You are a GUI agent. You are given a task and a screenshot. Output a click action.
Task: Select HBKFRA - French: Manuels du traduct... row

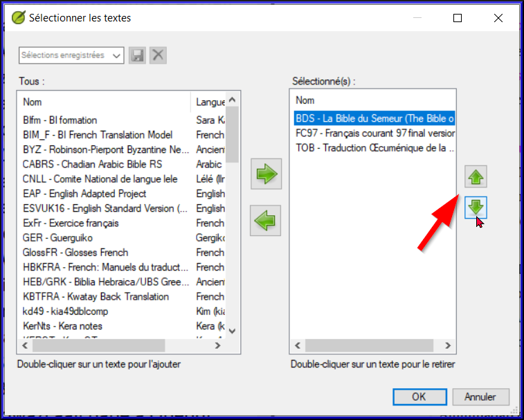[x=106, y=267]
